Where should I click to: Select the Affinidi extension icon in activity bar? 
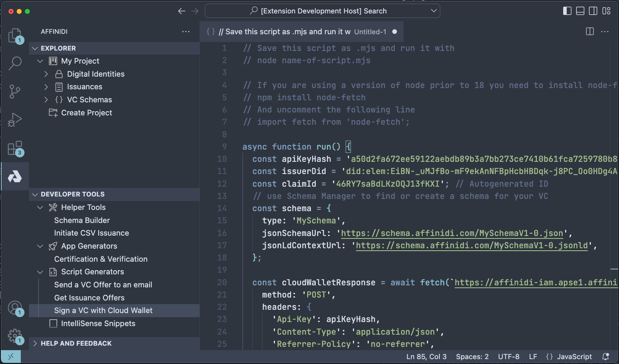pyautogui.click(x=15, y=176)
